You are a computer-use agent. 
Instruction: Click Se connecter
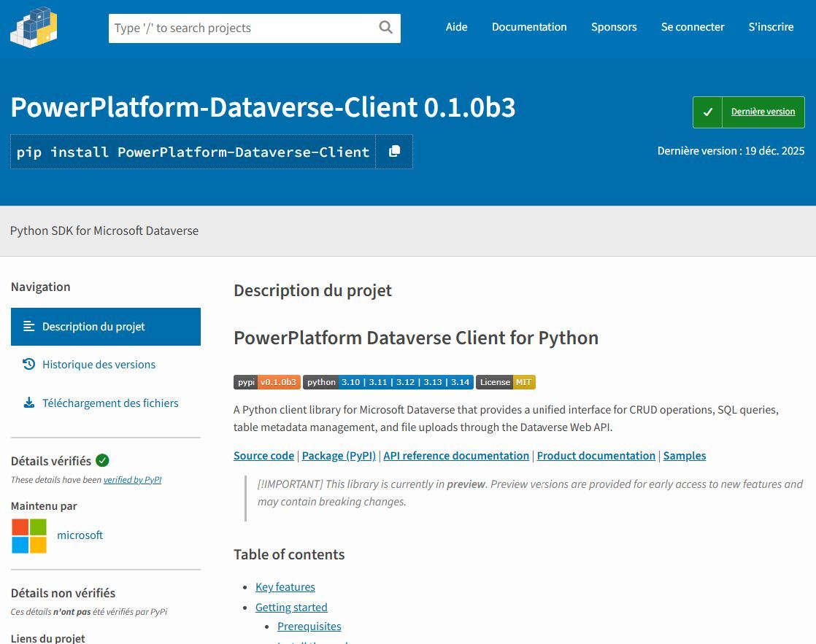692,27
